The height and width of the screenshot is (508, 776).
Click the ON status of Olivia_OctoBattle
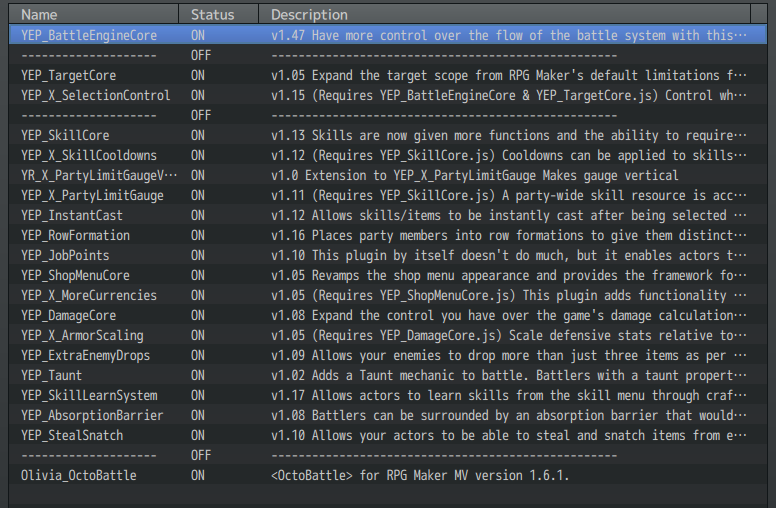198,475
